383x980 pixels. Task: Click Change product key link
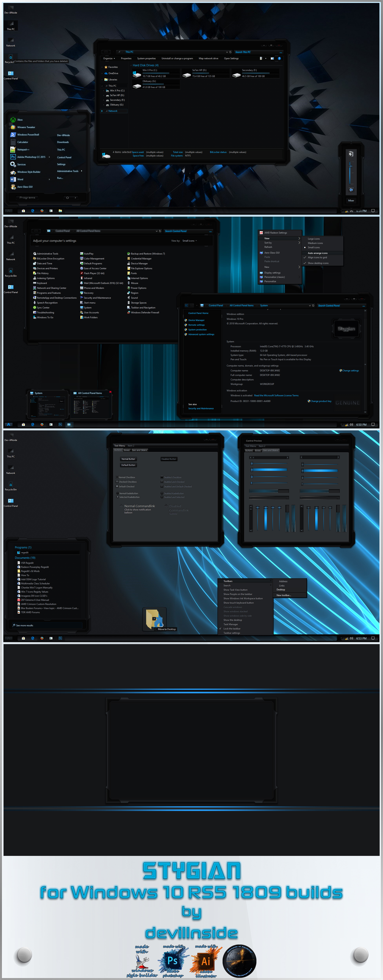321,401
